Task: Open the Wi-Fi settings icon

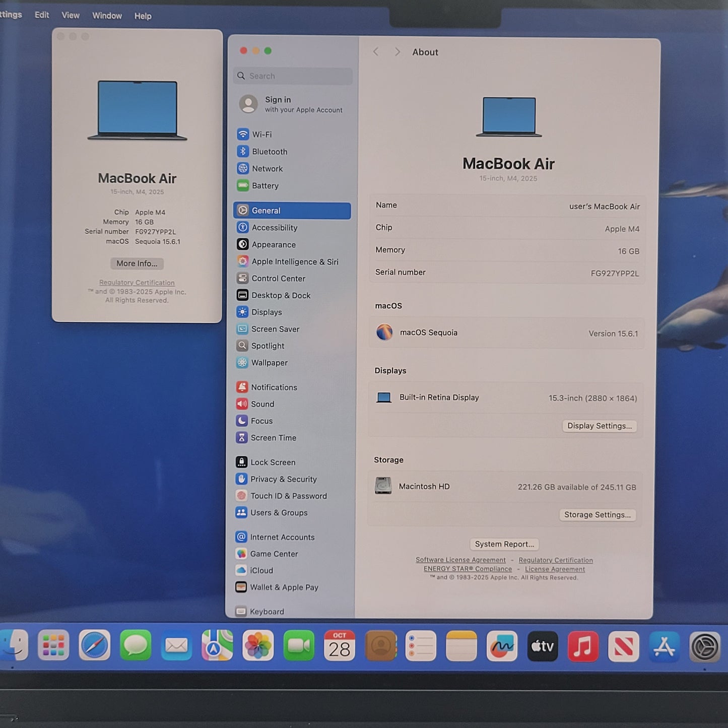Action: 243,134
